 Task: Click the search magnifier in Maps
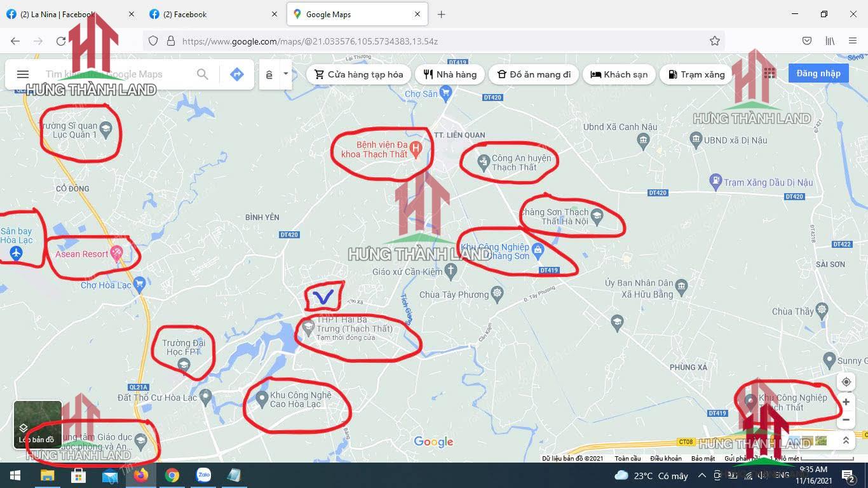pos(202,74)
